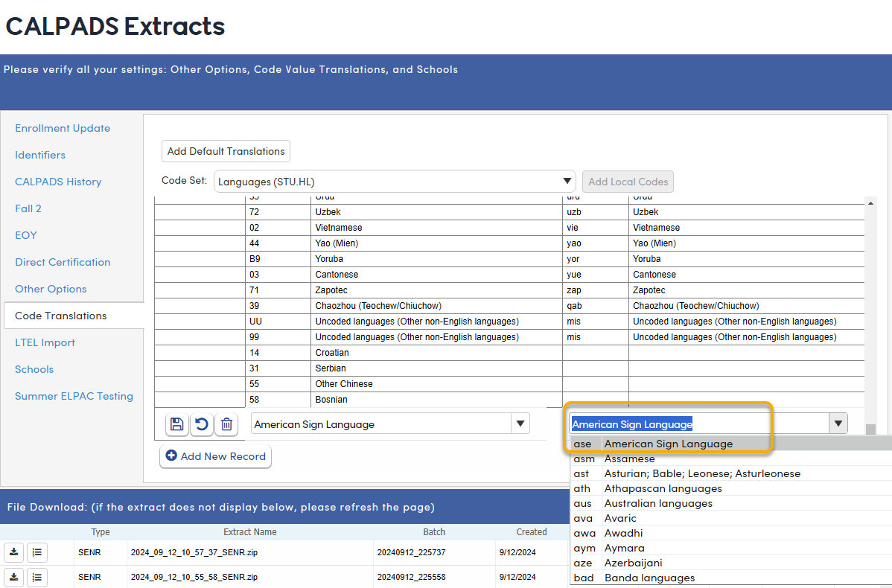The height and width of the screenshot is (588, 892).
Task: Open Summer ELPAC Testing
Action: click(x=74, y=396)
